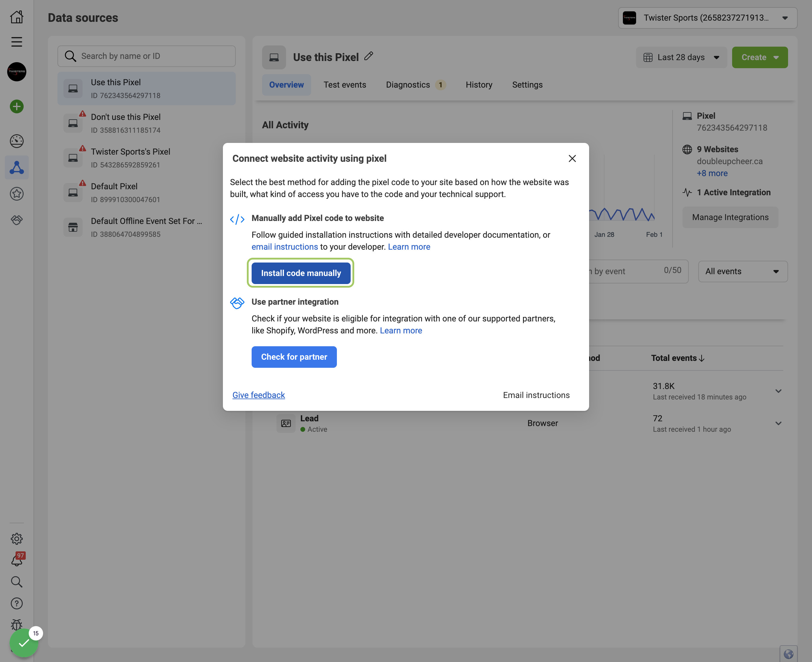Viewport: 812px width, 662px height.
Task: Click Install code manually button
Action: (x=301, y=273)
